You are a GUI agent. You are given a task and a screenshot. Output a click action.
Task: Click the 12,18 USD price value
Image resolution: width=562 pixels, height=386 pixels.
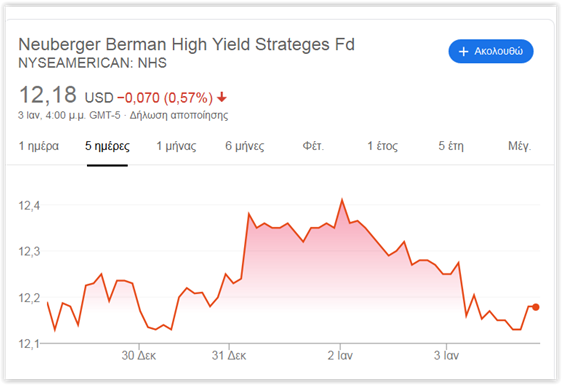click(x=66, y=95)
